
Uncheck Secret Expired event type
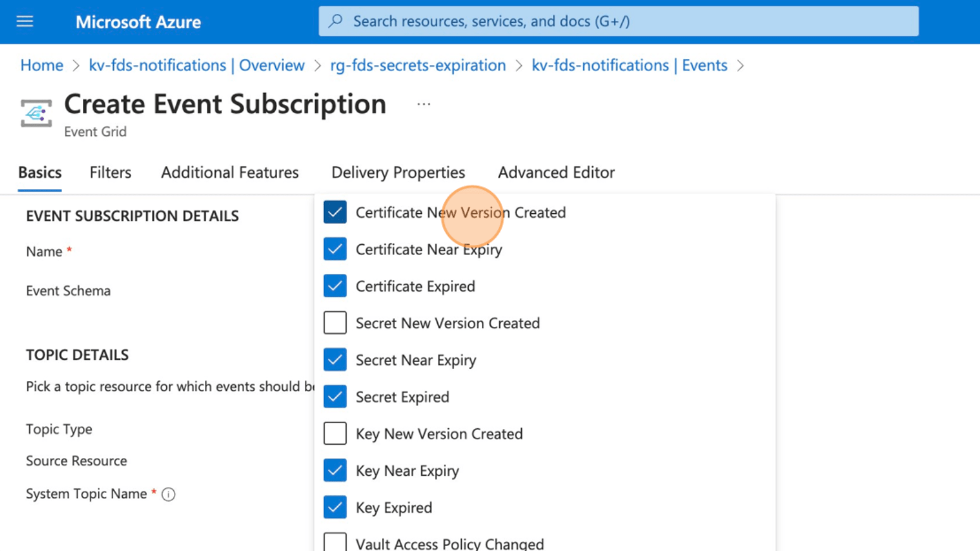click(335, 397)
